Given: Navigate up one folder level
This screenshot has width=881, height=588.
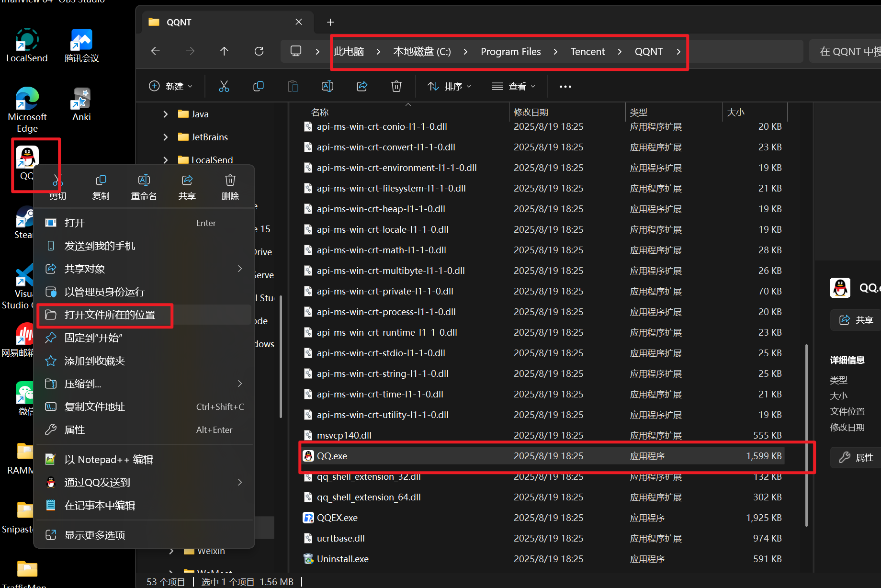Looking at the screenshot, I should coord(225,51).
